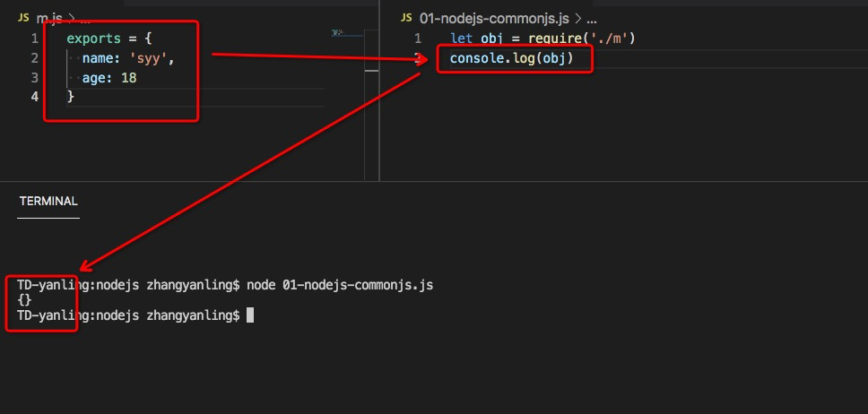Click the terminal command node 01-nodejs-commonjs.js
The height and width of the screenshot is (414, 868).
pos(340,286)
